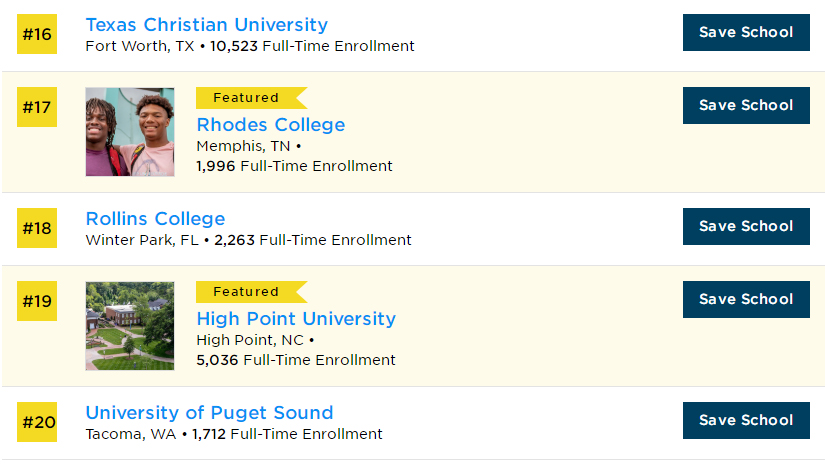
Task: Save Texas Christian University school
Action: [746, 33]
